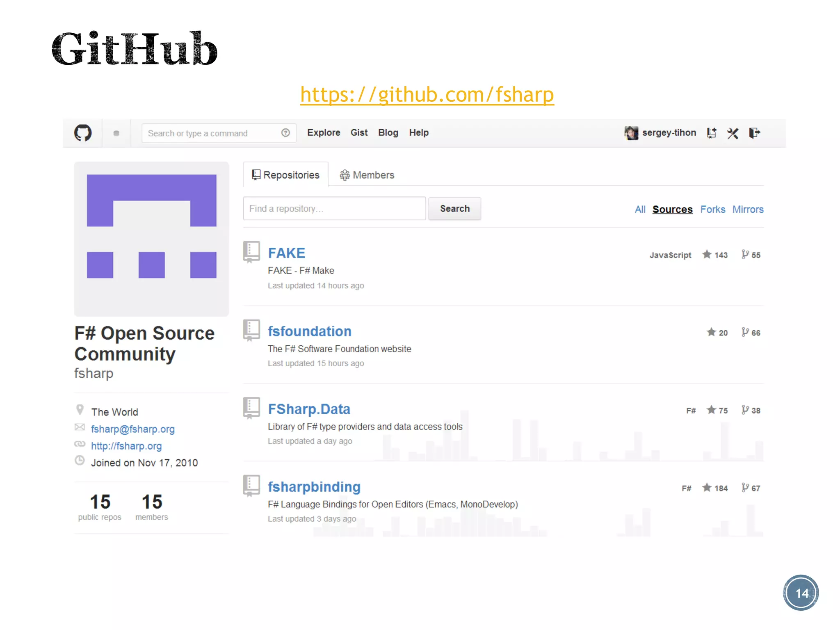
Task: Open the fsharpbinding repository link
Action: pos(314,487)
